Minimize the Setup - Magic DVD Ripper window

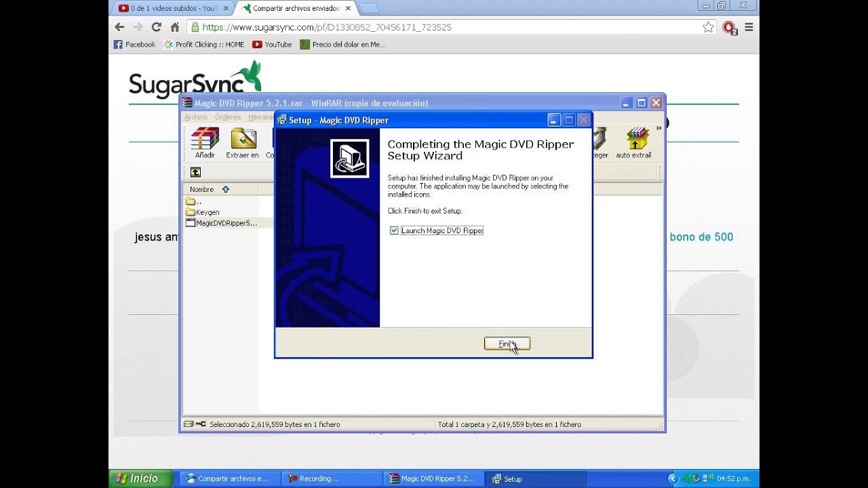coord(554,120)
